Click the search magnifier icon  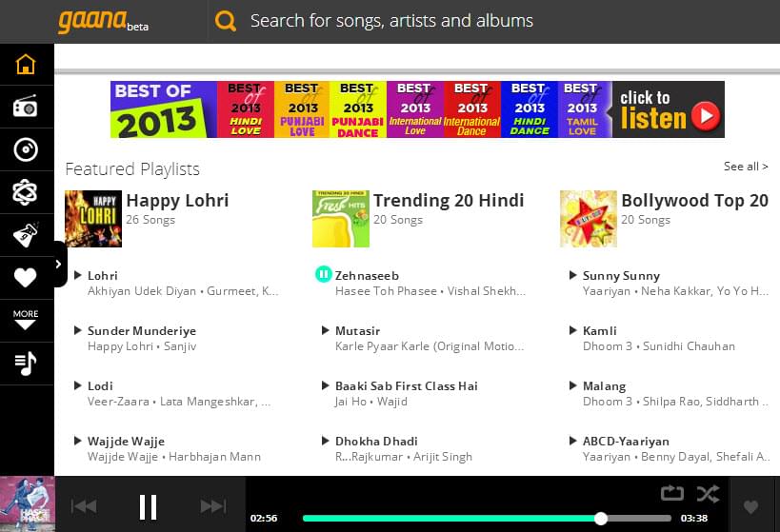226,21
